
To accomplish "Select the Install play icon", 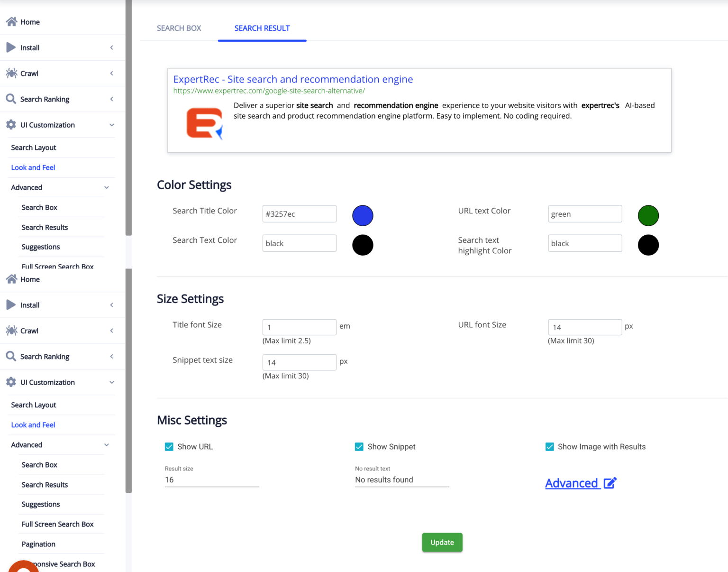I will (10, 47).
